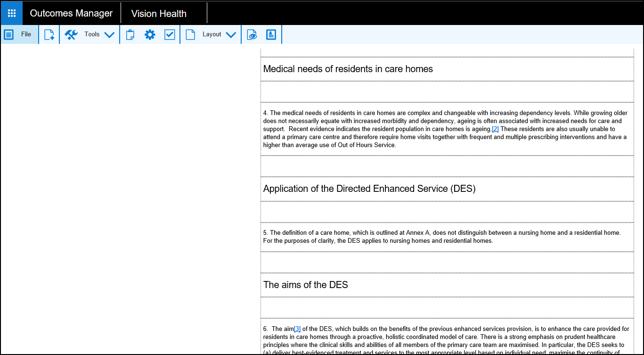Open the File menu
Image resolution: width=644 pixels, height=355 pixels.
[26, 34]
